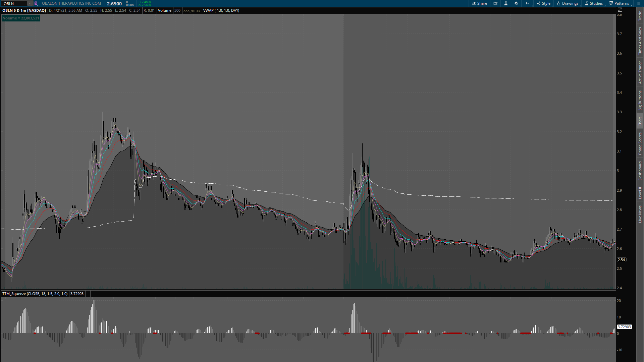644x362 pixels.
Task: Expand the Style dropdown menu
Action: pyautogui.click(x=544, y=3)
